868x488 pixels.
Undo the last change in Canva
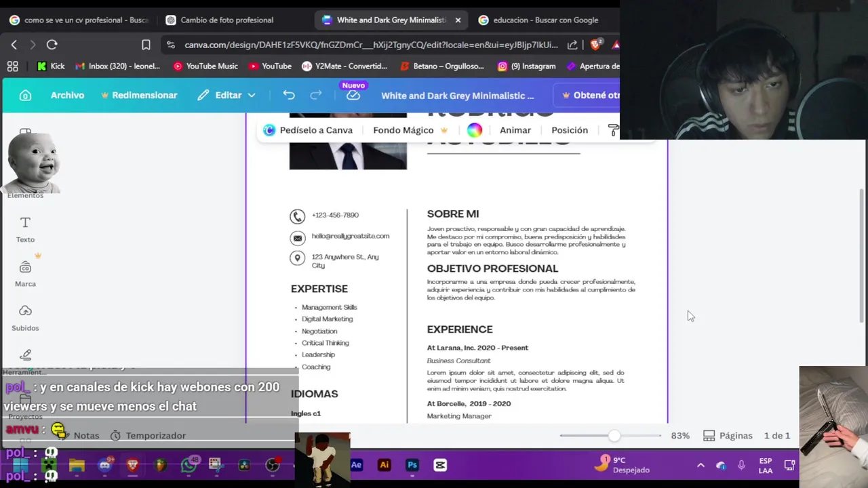pyautogui.click(x=289, y=96)
